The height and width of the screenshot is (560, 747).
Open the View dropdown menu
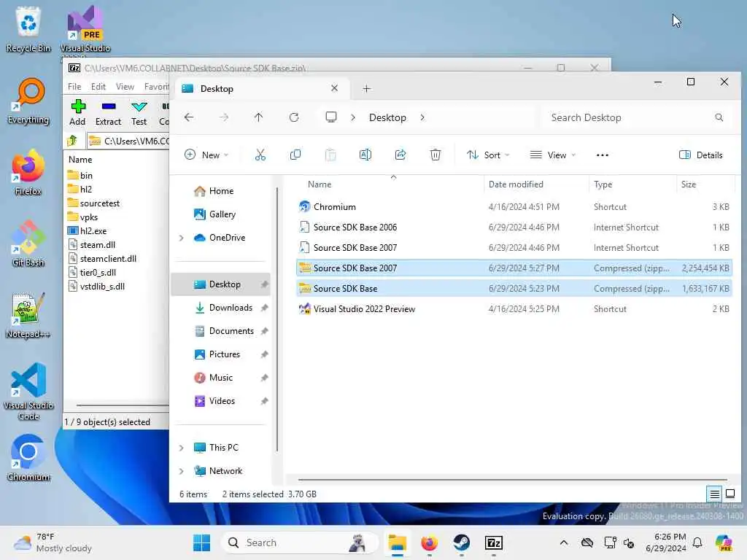(553, 155)
